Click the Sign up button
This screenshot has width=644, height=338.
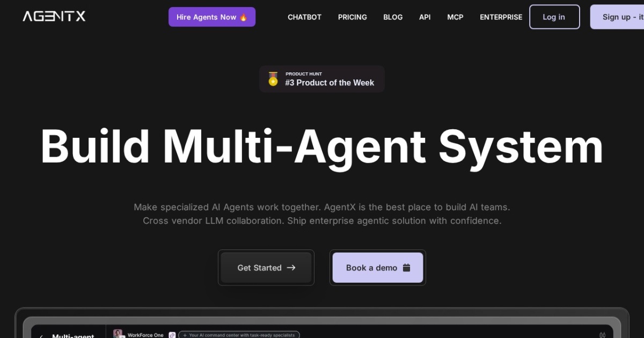coord(617,17)
